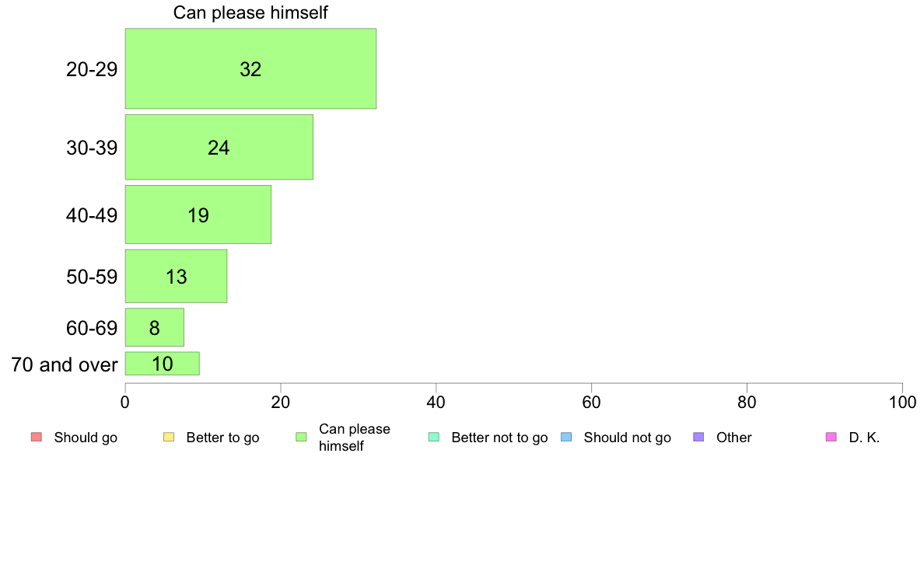
Task: Click the 40-49 bar showing 19
Action: 198,214
